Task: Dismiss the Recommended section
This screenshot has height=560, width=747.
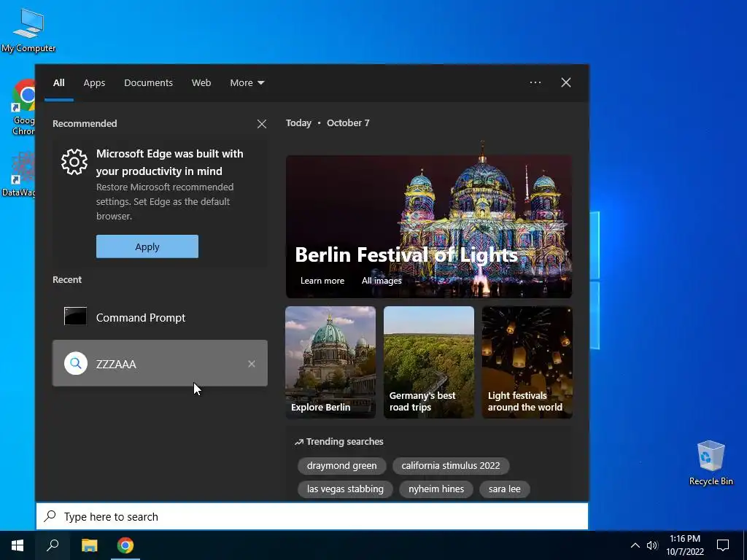Action: 262,124
